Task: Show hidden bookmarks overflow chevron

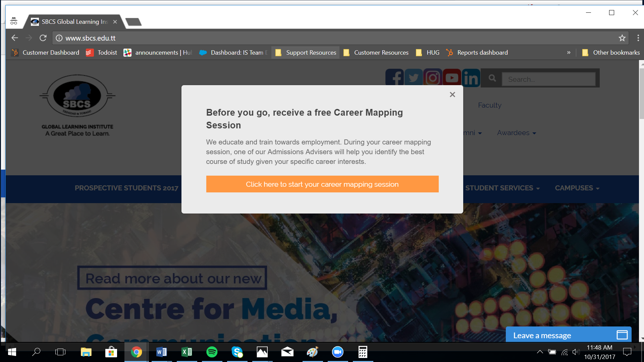Action: tap(569, 53)
